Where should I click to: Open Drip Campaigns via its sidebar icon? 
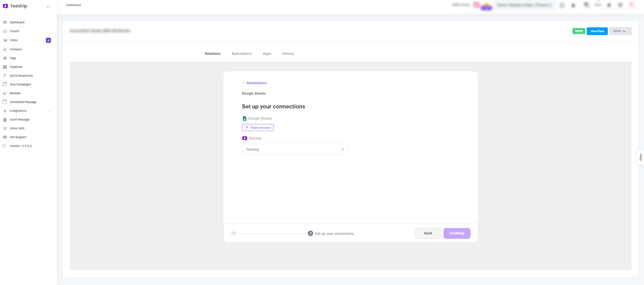pos(5,85)
